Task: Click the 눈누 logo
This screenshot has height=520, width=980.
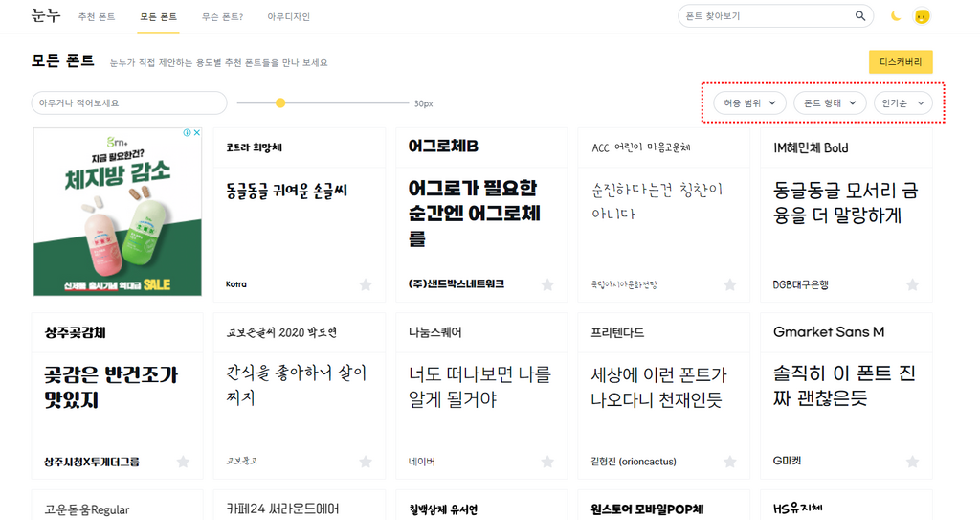Action: (x=46, y=15)
